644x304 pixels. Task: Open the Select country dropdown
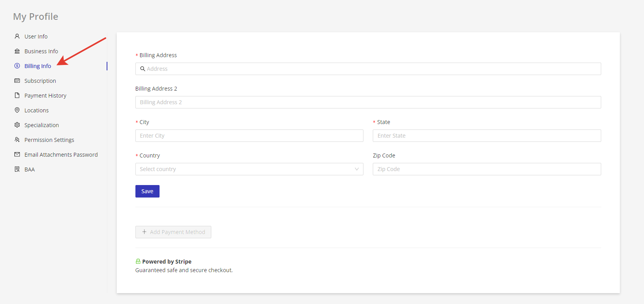tap(249, 169)
